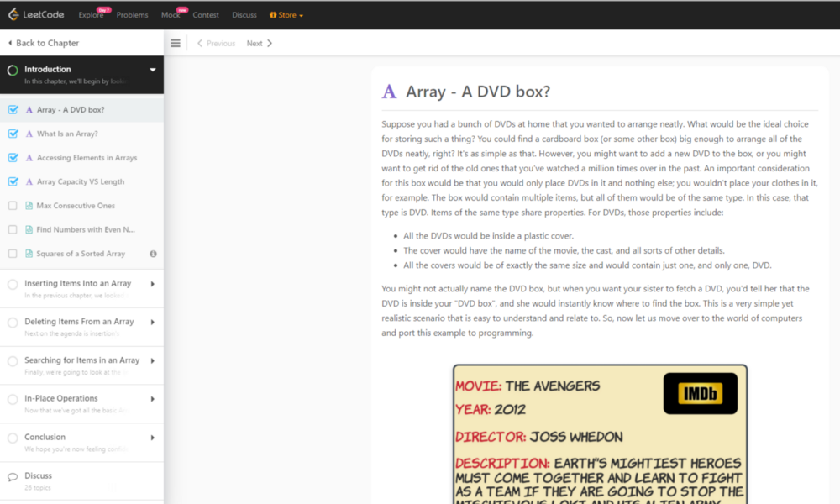The image size is (840, 504).
Task: Go to Problems in the navbar
Action: pyautogui.click(x=132, y=15)
